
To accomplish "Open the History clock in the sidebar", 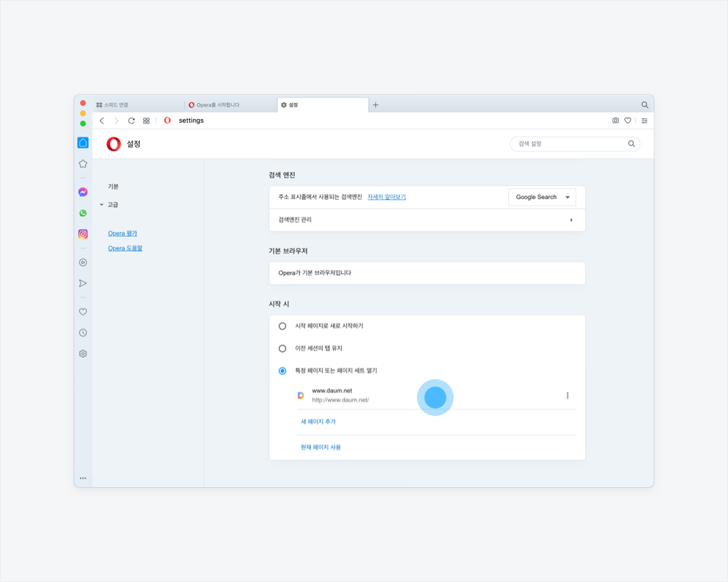I will [x=83, y=333].
